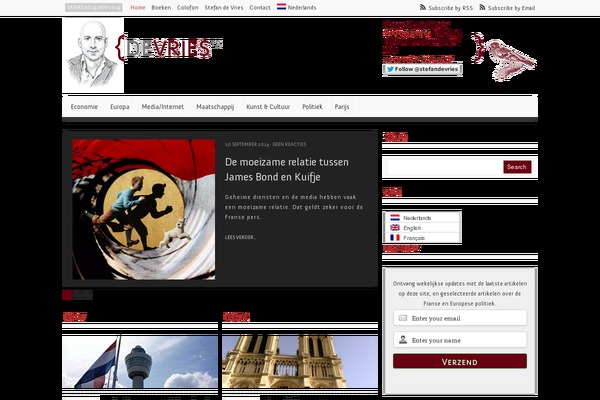The width and height of the screenshot is (600, 400).
Task: Click the article date 20 September 2014
Action: tap(247, 144)
